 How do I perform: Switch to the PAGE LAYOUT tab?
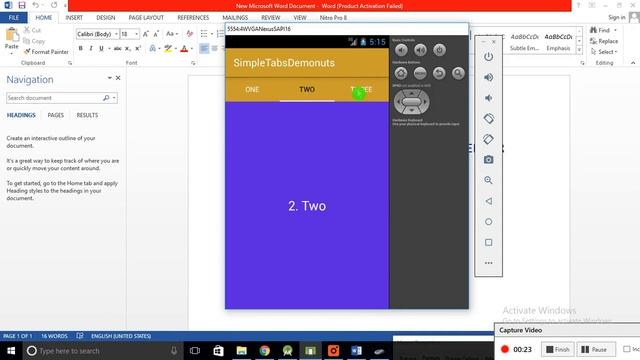(x=146, y=18)
